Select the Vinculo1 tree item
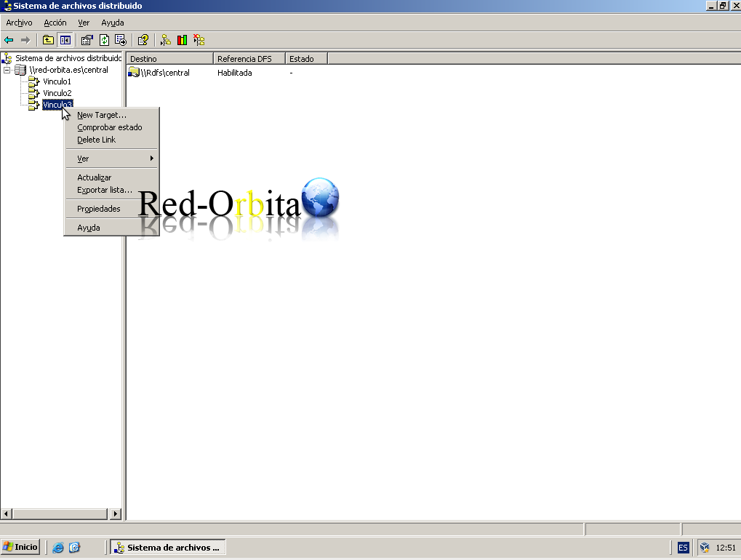The width and height of the screenshot is (741, 560). [x=57, y=81]
